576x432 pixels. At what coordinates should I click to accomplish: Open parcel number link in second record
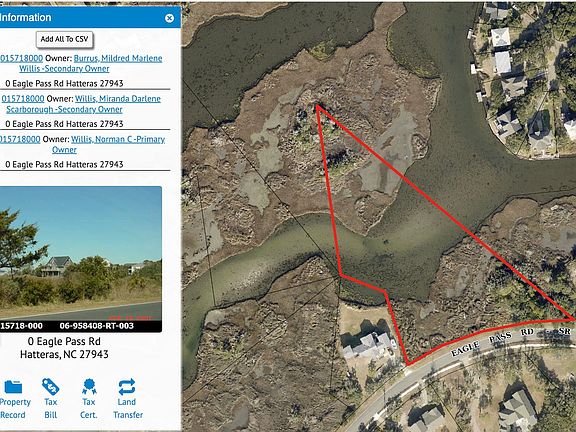pos(23,99)
